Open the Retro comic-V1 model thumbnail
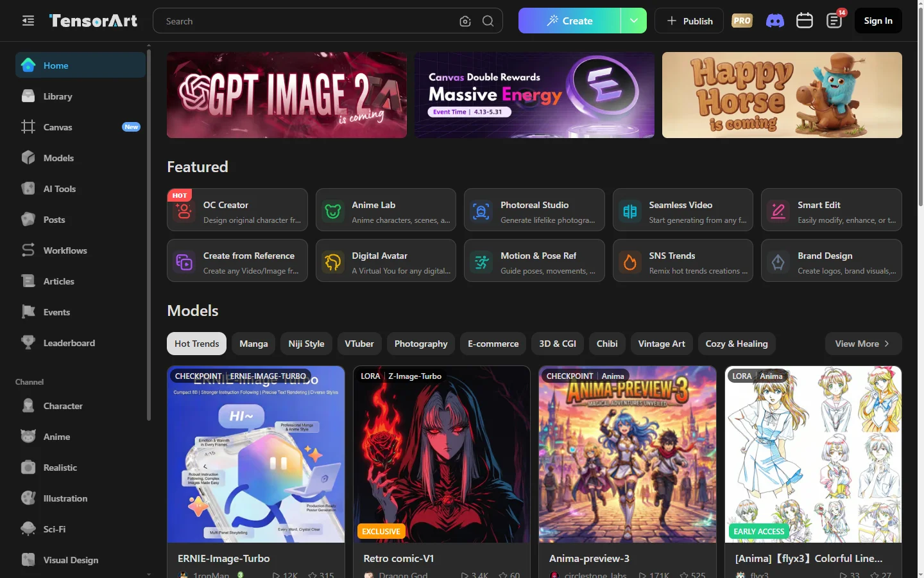 pyautogui.click(x=441, y=455)
